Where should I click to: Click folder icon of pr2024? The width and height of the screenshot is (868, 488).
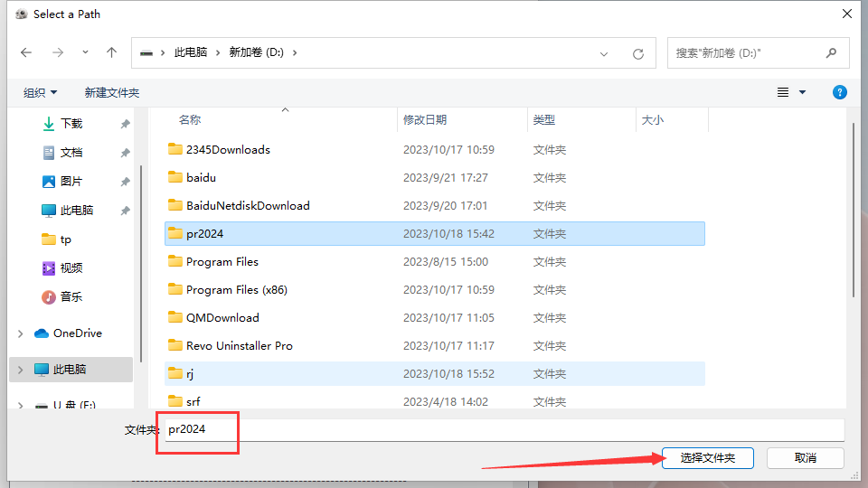[x=175, y=233]
